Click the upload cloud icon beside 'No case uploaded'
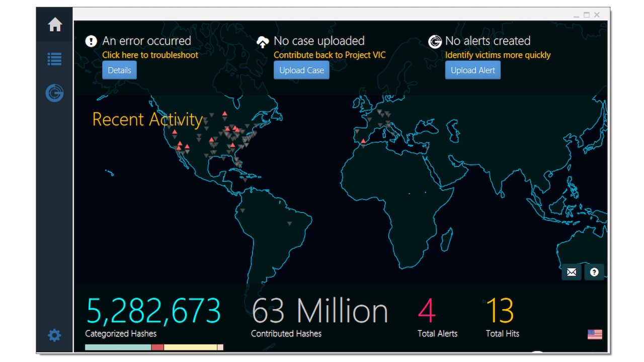 click(263, 42)
